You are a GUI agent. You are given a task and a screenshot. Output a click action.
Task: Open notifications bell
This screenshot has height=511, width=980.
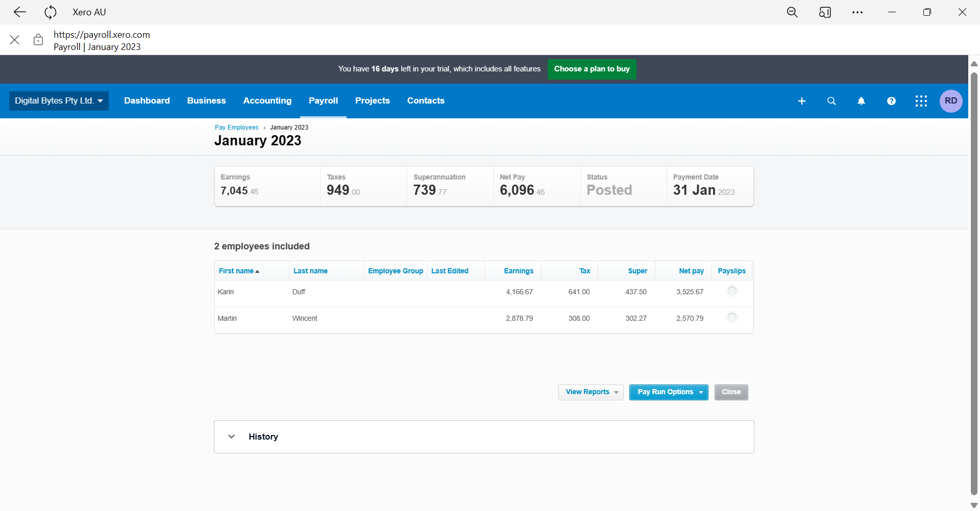pyautogui.click(x=861, y=101)
